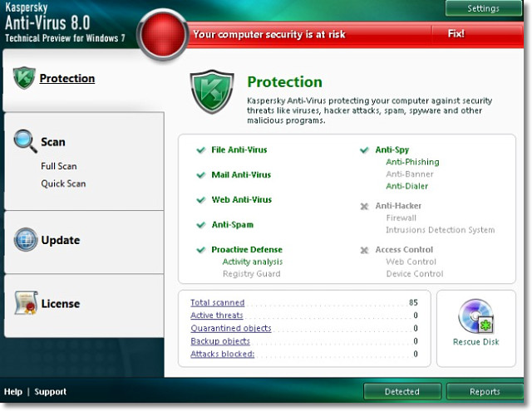The image size is (532, 411).
Task: Open the Update section
Action: click(x=61, y=240)
